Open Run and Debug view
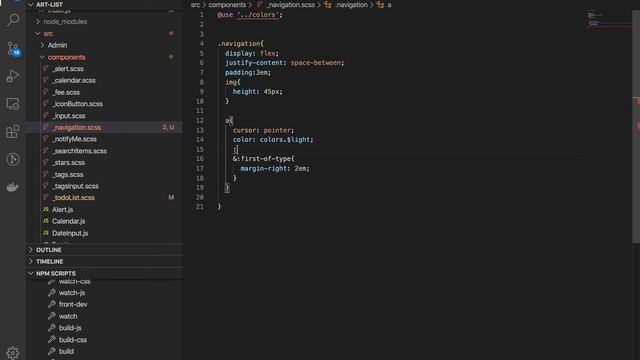The height and width of the screenshot is (360, 640). tap(13, 76)
